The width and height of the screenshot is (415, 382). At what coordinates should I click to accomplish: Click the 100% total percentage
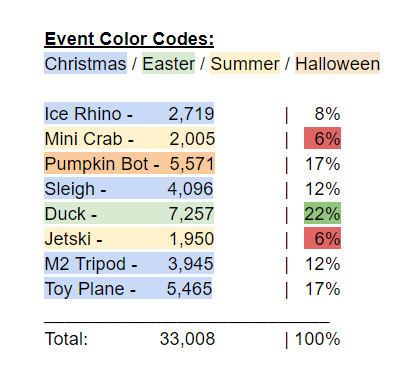318,339
